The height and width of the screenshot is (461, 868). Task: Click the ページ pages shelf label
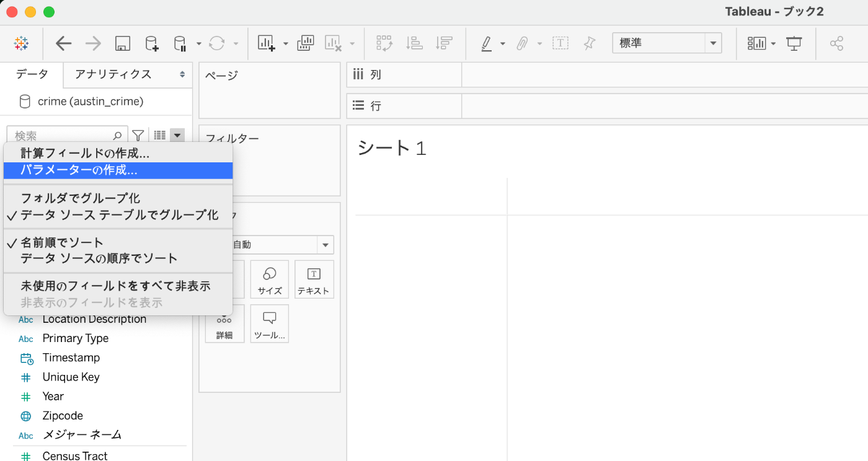(222, 76)
